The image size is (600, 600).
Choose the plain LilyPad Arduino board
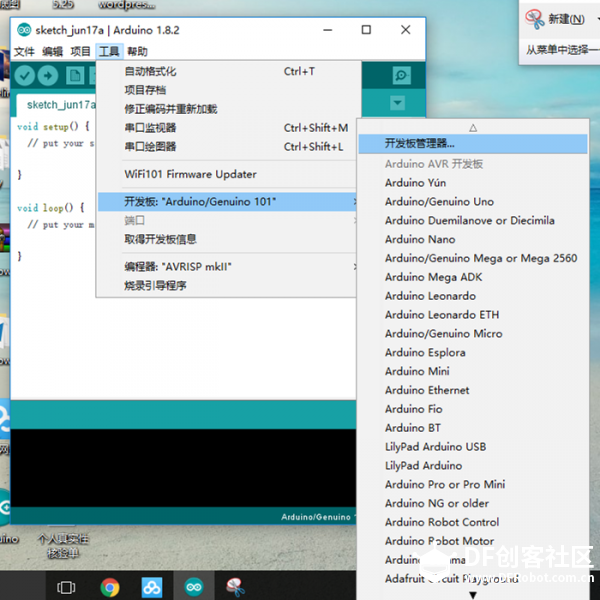[x=473, y=466]
